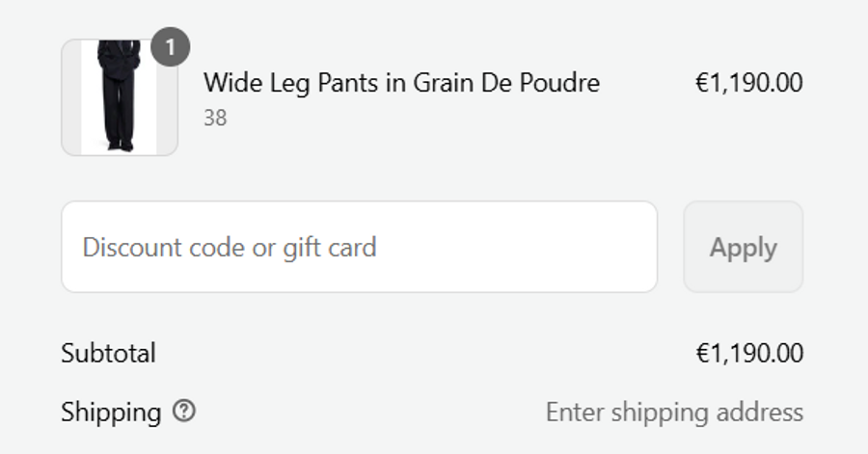This screenshot has width=868, height=454.
Task: Show shipping info via the circled question mark
Action: 183,412
